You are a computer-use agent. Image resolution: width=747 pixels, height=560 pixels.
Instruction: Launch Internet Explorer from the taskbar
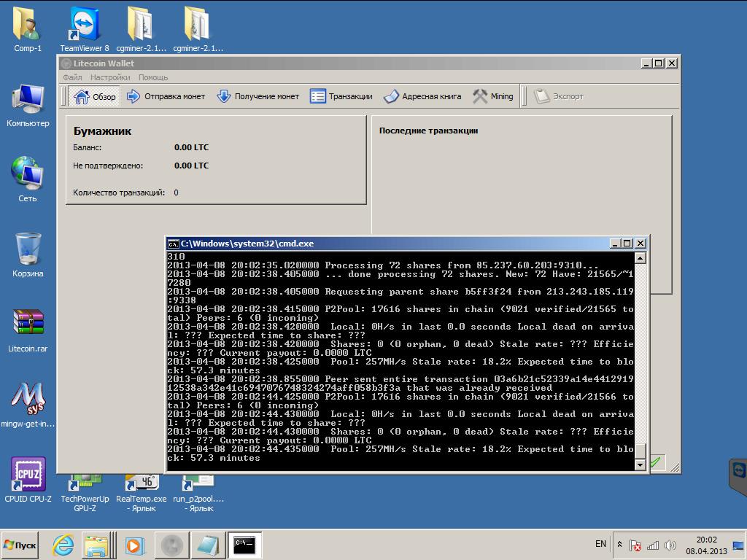pyautogui.click(x=63, y=545)
